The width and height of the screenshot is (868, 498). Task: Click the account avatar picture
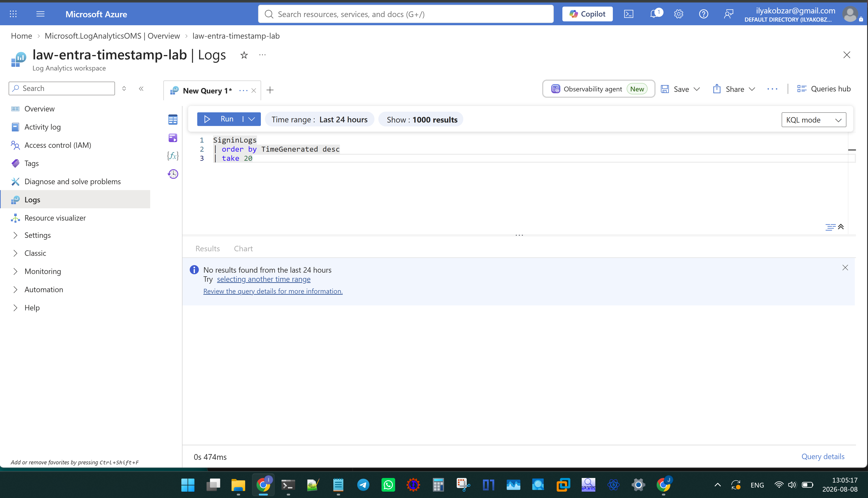850,14
